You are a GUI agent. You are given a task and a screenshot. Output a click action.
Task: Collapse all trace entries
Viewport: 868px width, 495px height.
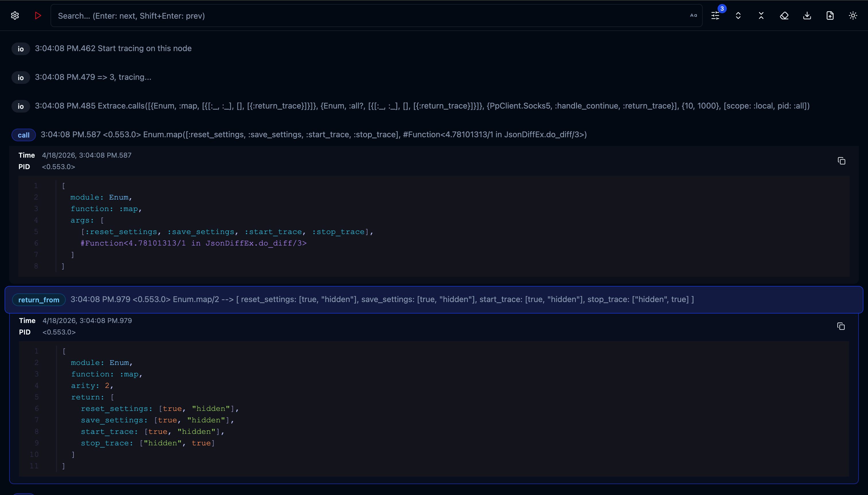pyautogui.click(x=761, y=16)
